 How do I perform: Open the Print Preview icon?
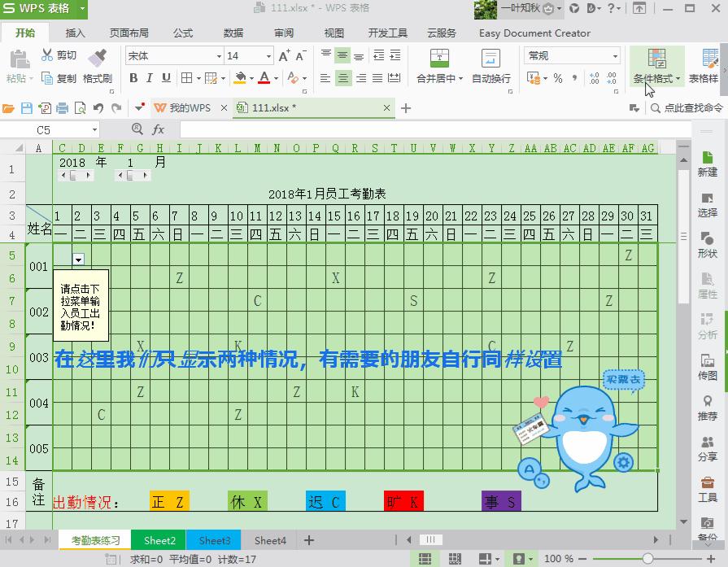click(79, 107)
